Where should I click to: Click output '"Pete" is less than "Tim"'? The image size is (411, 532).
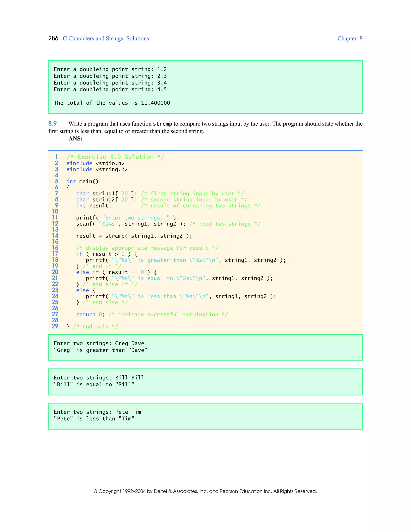[94, 419]
